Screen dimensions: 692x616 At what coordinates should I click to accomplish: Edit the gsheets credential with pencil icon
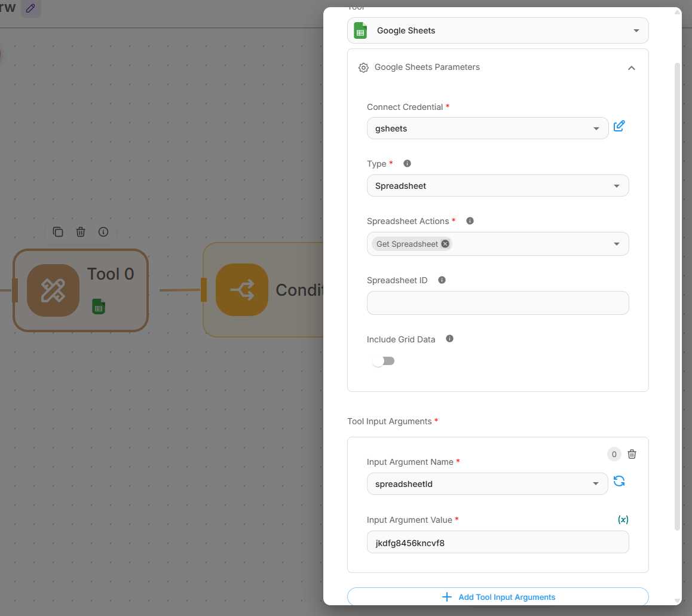tap(619, 126)
